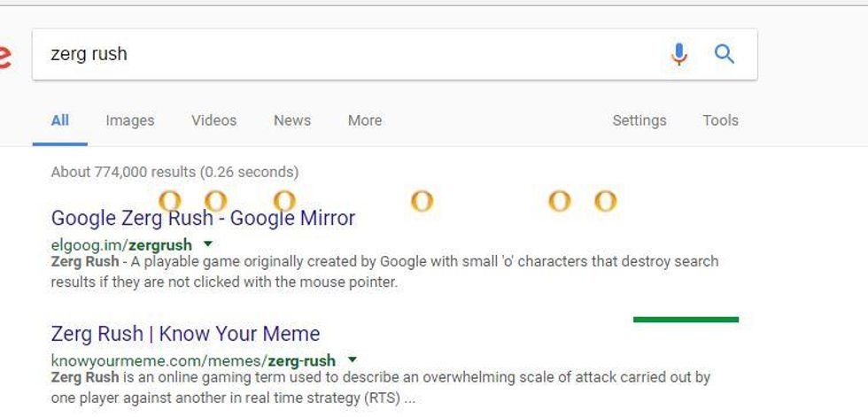868x417 pixels.
Task: Switch to the News tab
Action: [292, 120]
